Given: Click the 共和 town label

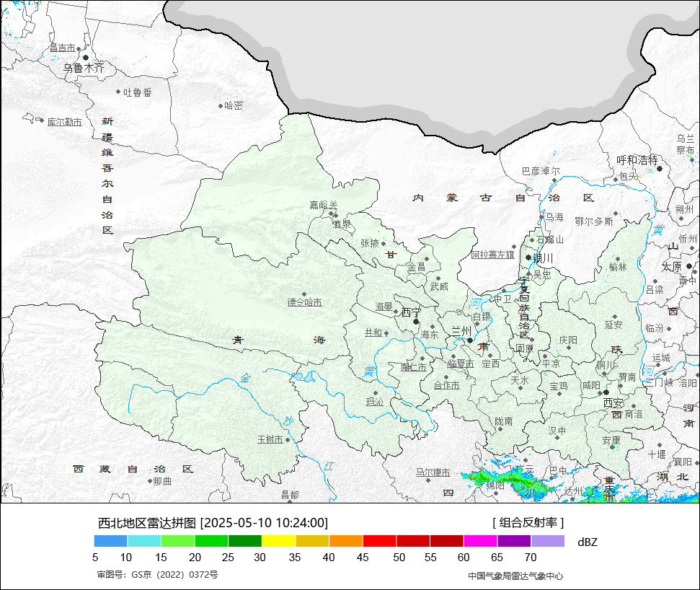Looking at the screenshot, I should tap(373, 333).
